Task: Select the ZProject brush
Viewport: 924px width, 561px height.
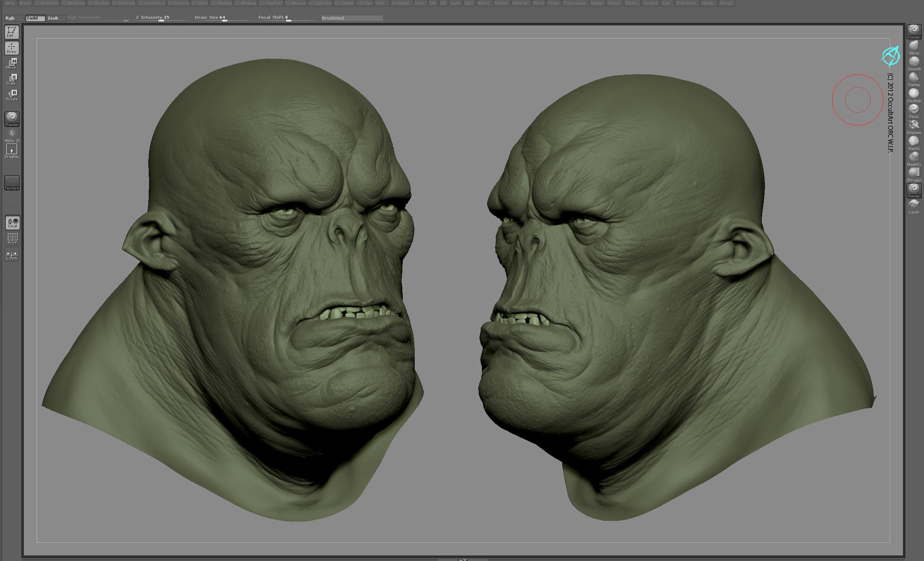Action: tap(914, 175)
